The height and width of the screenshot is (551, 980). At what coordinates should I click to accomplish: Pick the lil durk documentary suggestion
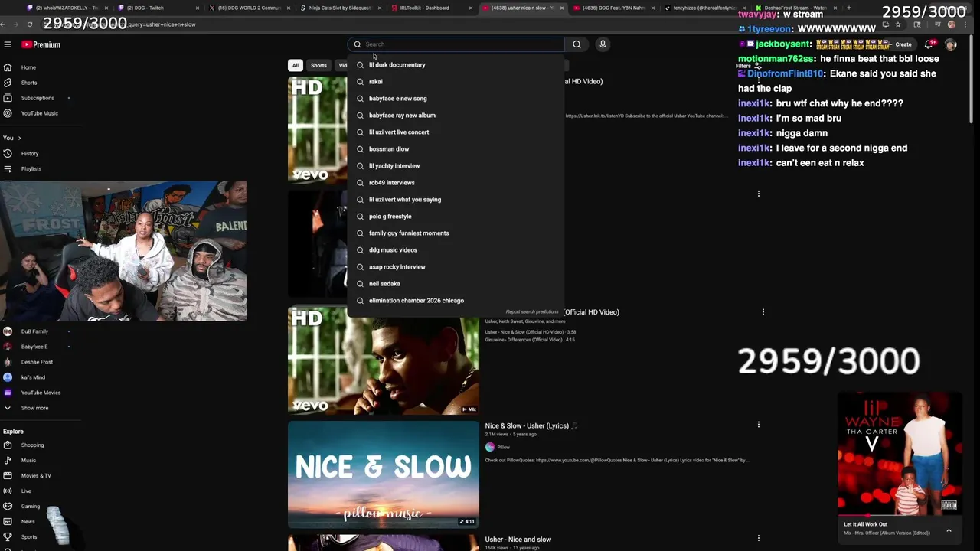tap(456, 64)
